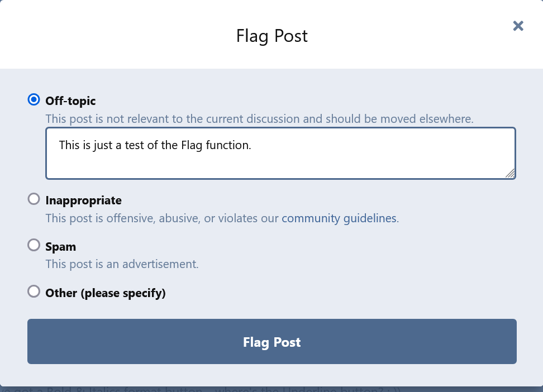Pick the Other (please specify) radio
Image resolution: width=543 pixels, height=392 pixels.
(x=34, y=291)
